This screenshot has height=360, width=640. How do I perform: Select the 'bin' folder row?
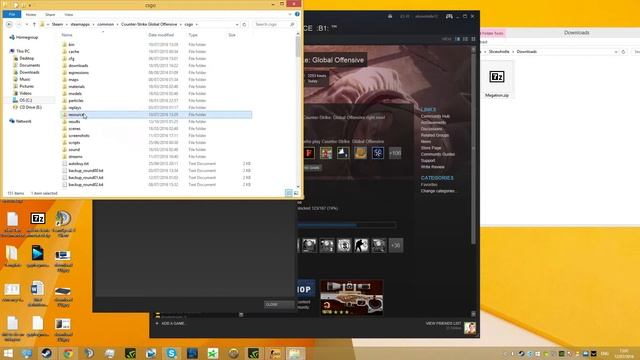coord(156,44)
